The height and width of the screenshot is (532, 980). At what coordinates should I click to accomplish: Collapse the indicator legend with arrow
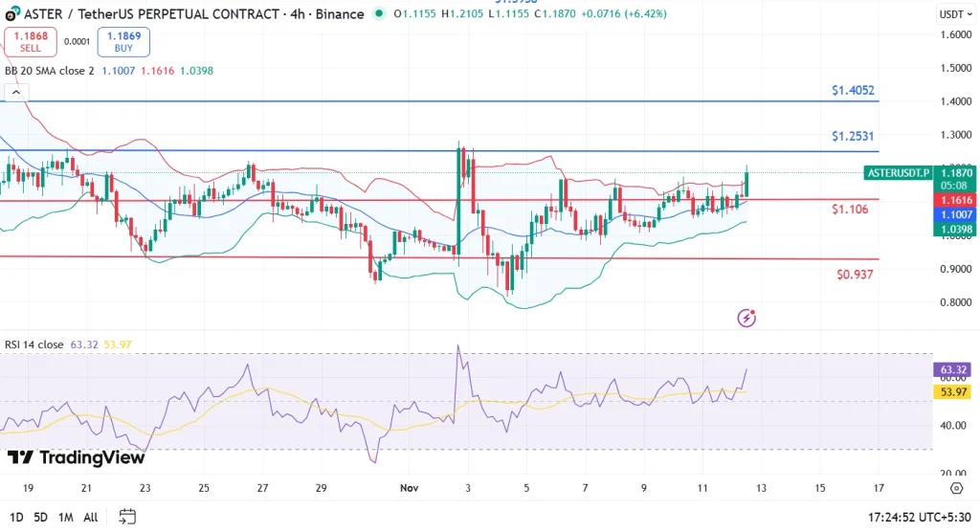13,92
